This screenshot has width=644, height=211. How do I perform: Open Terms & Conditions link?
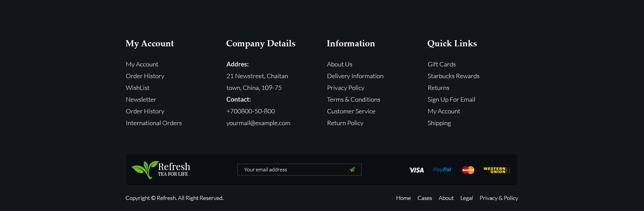[354, 100]
